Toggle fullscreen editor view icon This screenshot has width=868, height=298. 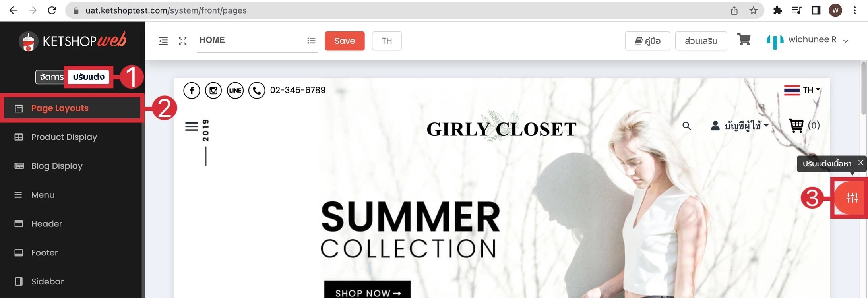coord(182,41)
